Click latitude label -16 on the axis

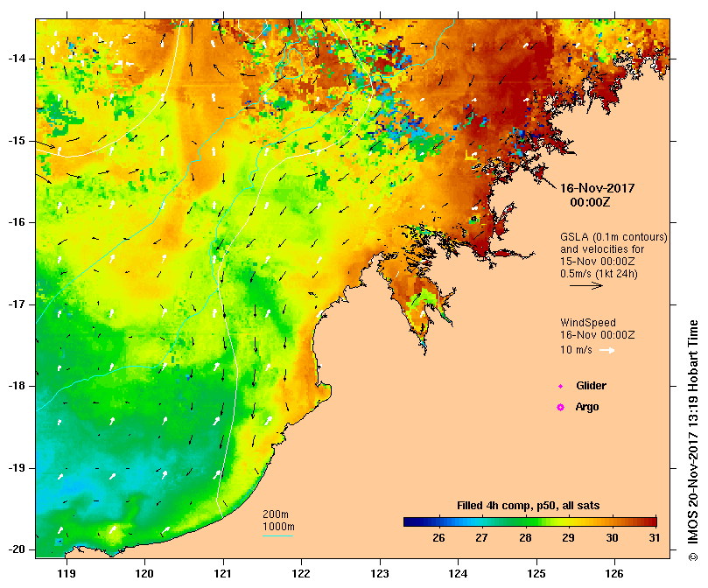tap(18, 222)
